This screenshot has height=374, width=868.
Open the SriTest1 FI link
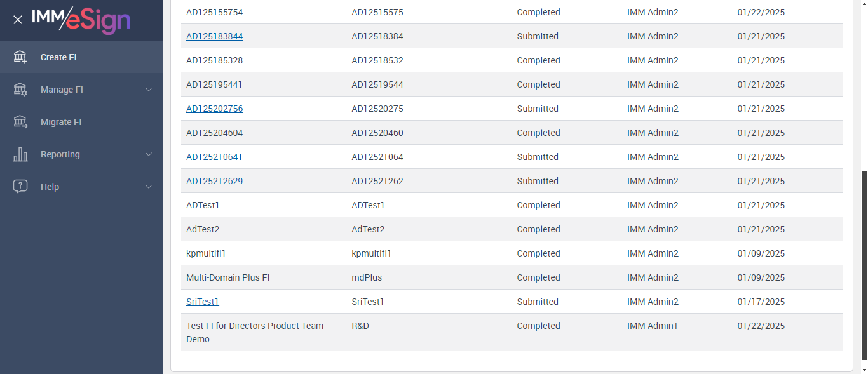(202, 302)
